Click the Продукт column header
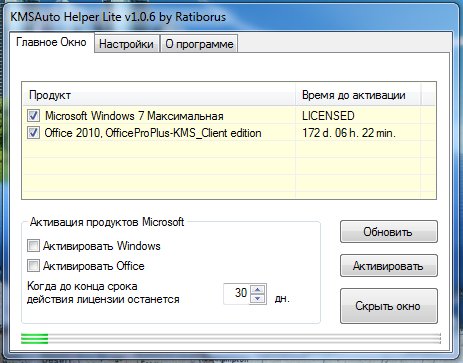 tap(159, 95)
